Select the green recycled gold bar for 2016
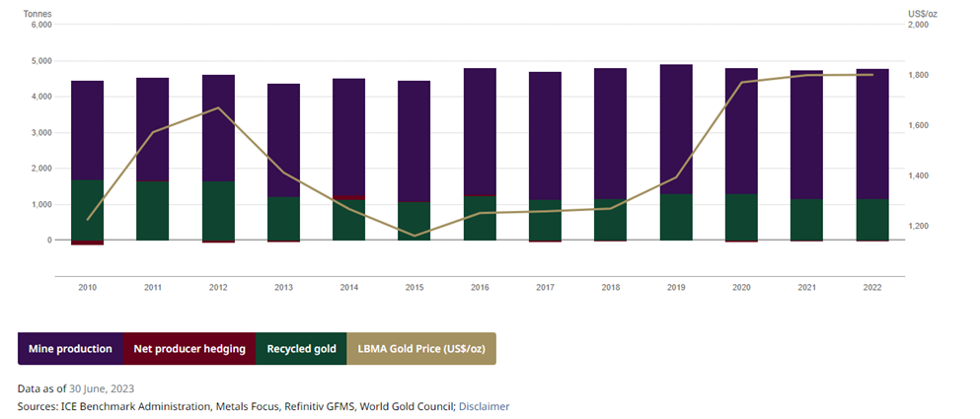Viewport: 980px width, 419px height. pos(480,218)
